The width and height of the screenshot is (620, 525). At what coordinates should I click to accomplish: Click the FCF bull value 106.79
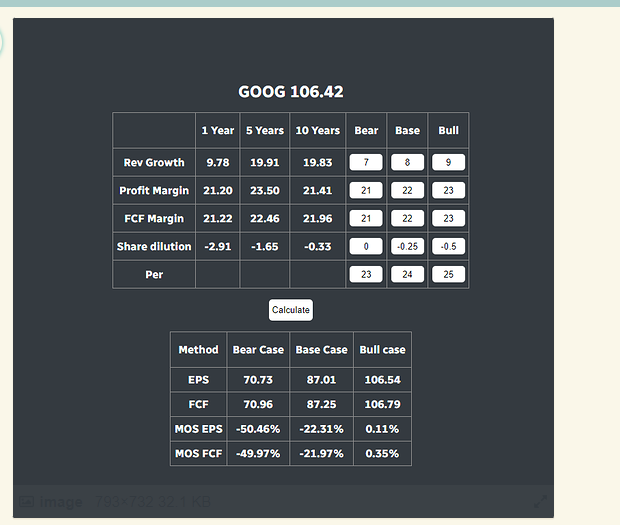click(382, 404)
